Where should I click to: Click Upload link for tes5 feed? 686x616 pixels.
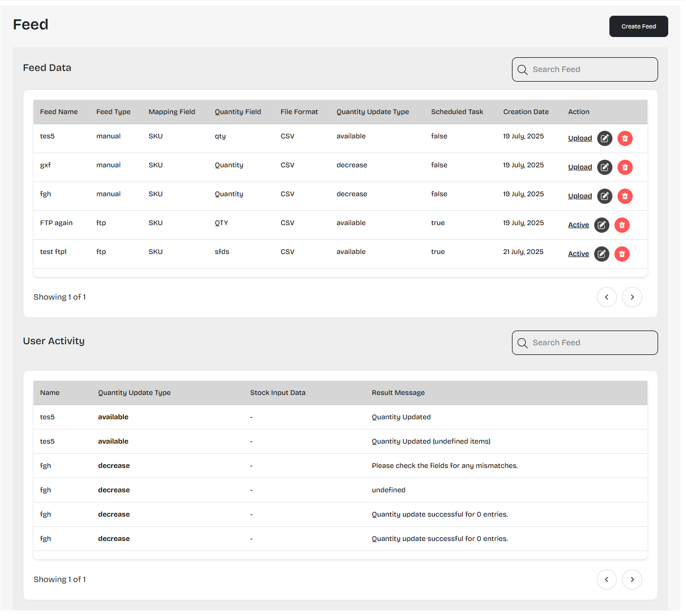580,138
